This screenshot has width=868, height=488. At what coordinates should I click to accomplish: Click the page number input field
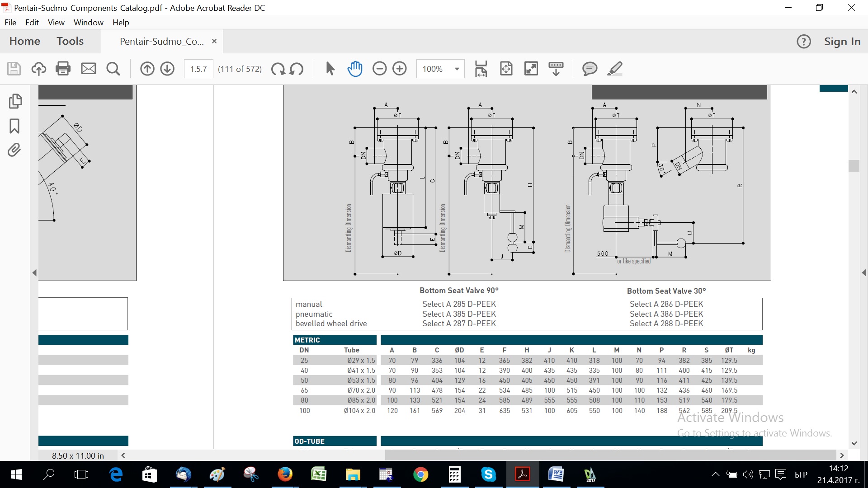click(x=198, y=69)
